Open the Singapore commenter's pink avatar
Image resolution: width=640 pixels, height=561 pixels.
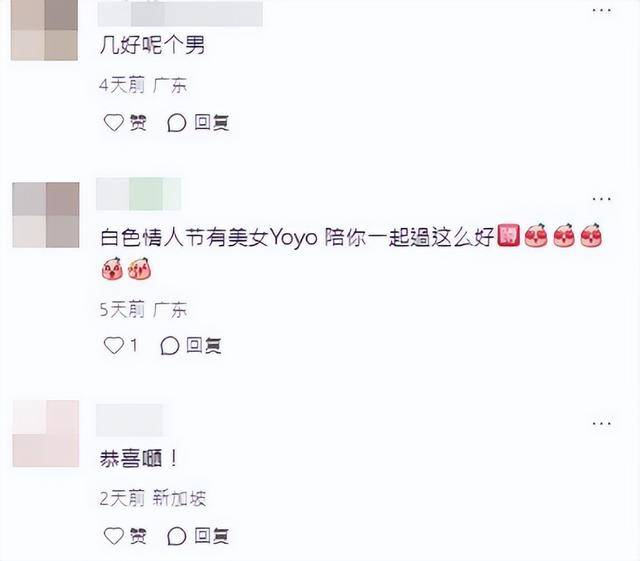pos(46,434)
